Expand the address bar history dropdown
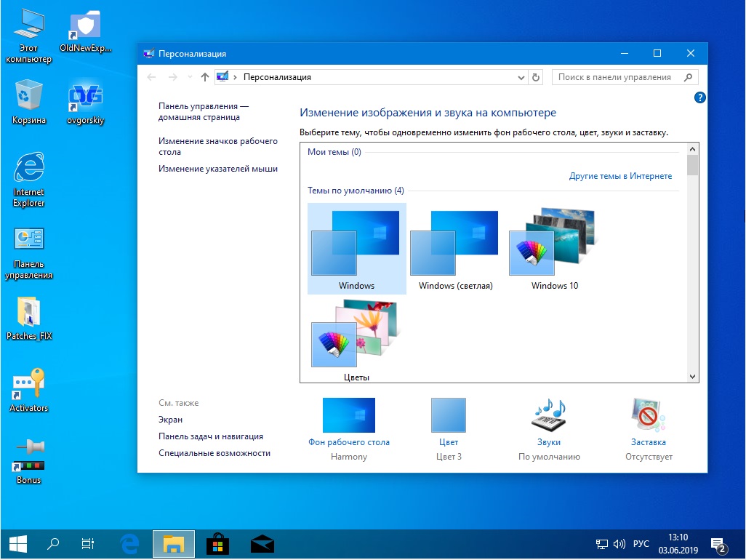The height and width of the screenshot is (560, 746). point(521,76)
